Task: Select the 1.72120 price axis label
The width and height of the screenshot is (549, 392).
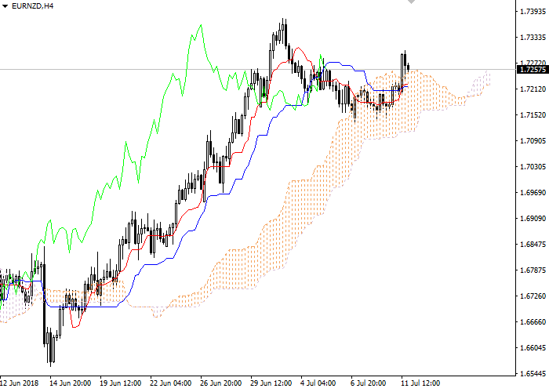Action: [x=533, y=89]
